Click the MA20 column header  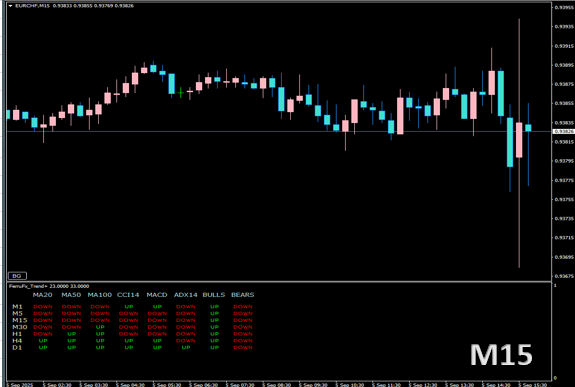click(43, 295)
